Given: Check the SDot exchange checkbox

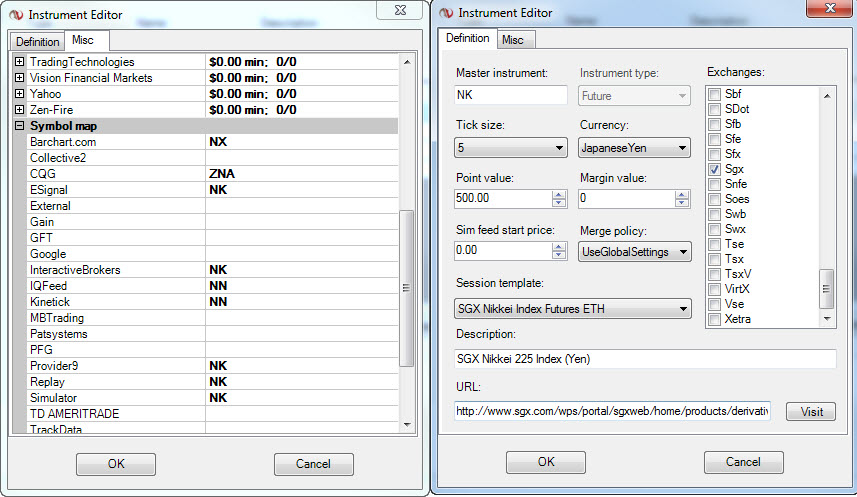Looking at the screenshot, I should click(714, 109).
